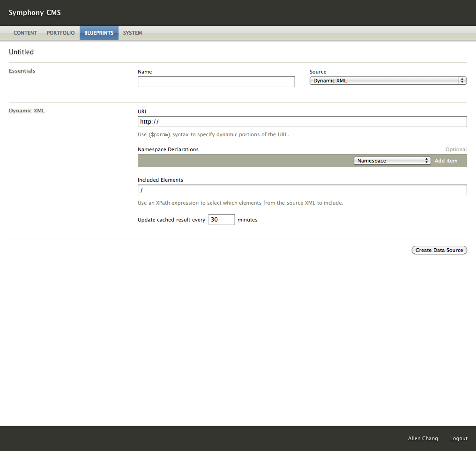Click the URL field label
This screenshot has height=451, width=476.
tap(142, 111)
